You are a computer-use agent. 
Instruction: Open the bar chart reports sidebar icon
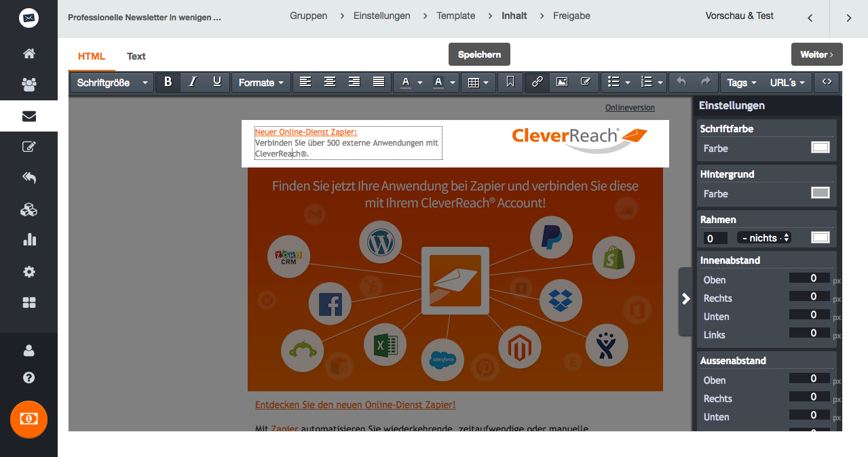(29, 239)
